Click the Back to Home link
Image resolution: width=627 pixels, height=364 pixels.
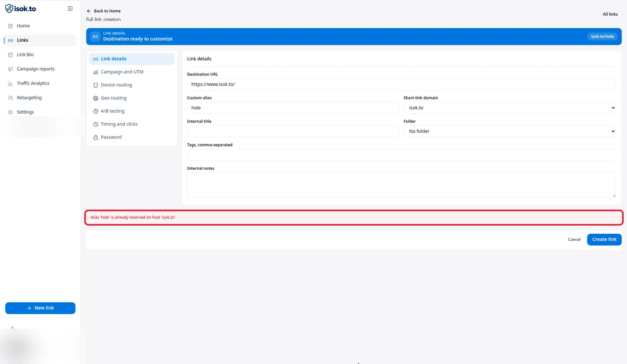click(103, 11)
